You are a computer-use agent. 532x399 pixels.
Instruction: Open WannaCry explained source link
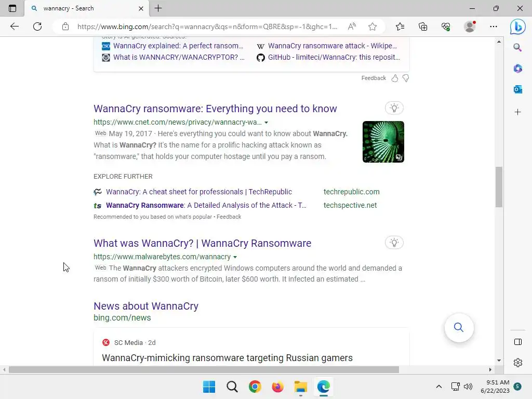coord(178,46)
